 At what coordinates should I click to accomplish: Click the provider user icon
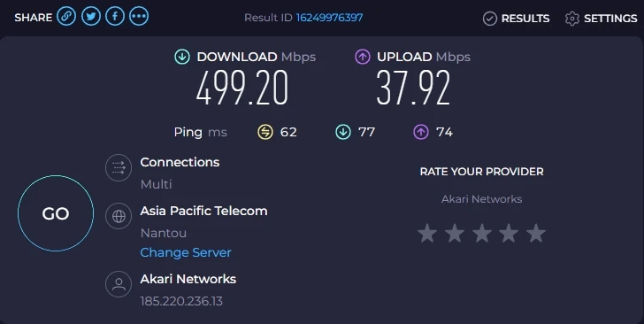tap(119, 284)
